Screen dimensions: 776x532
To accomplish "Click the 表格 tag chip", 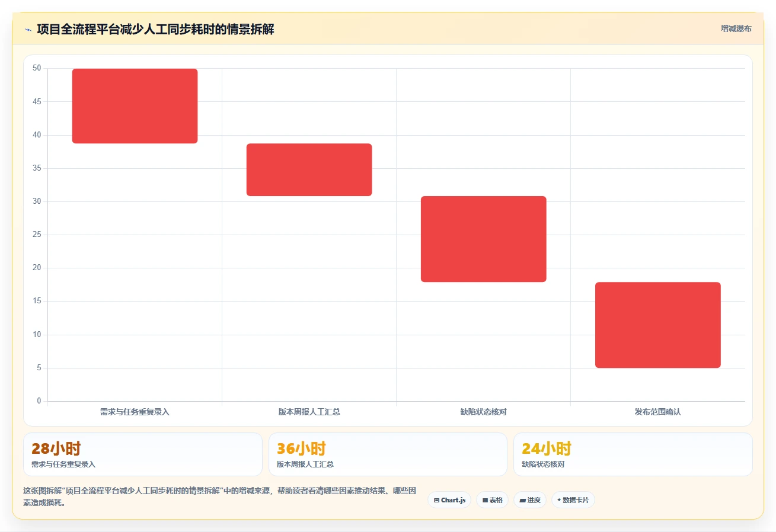I will [492, 500].
